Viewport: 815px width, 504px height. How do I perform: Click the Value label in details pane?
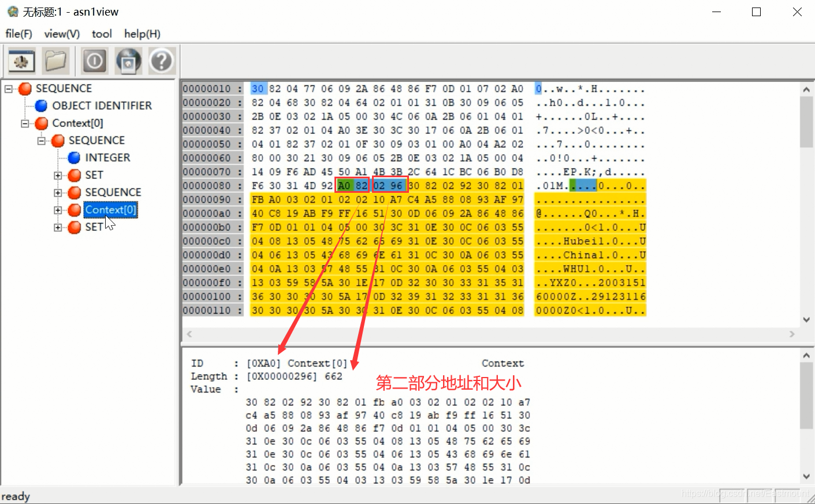[x=206, y=389]
